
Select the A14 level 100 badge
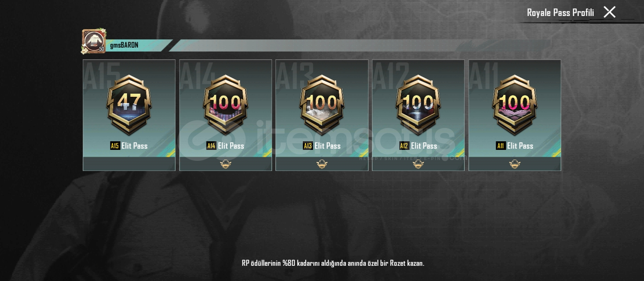click(226, 105)
